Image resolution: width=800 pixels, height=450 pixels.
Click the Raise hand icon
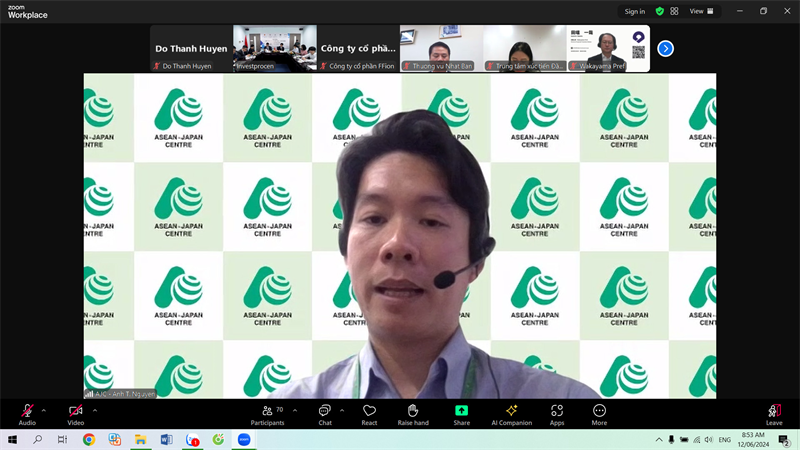pyautogui.click(x=412, y=414)
